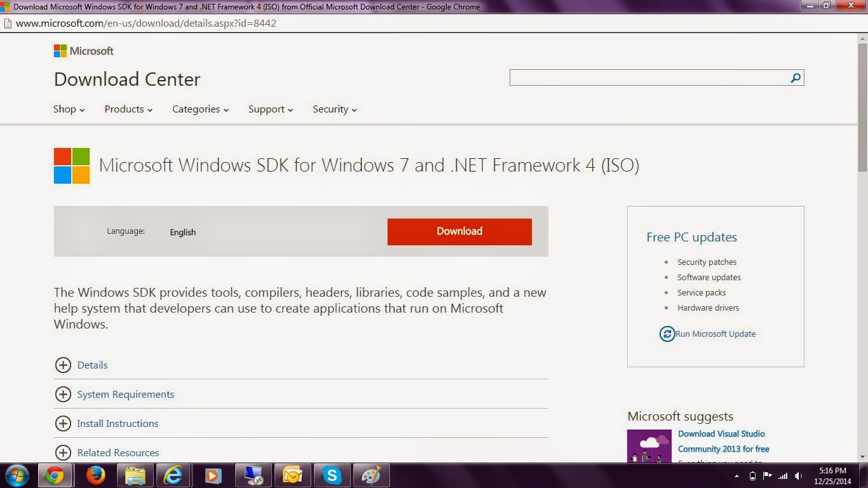Click the Visual Studio suggestion thumbnail
The width and height of the screenshot is (868, 488).
click(x=649, y=446)
